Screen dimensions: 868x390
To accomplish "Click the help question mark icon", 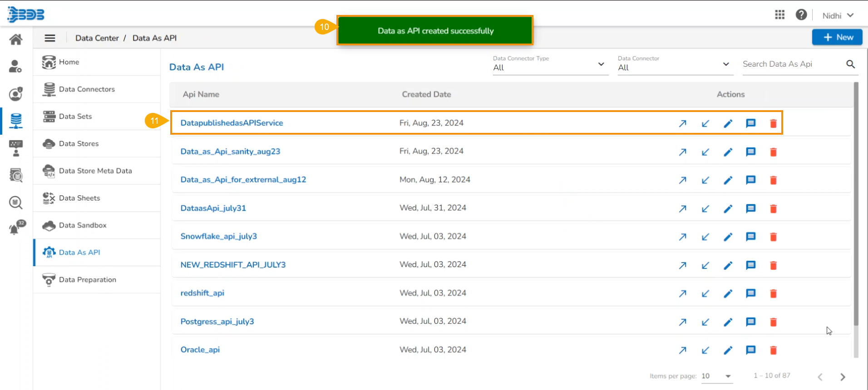I will (801, 15).
